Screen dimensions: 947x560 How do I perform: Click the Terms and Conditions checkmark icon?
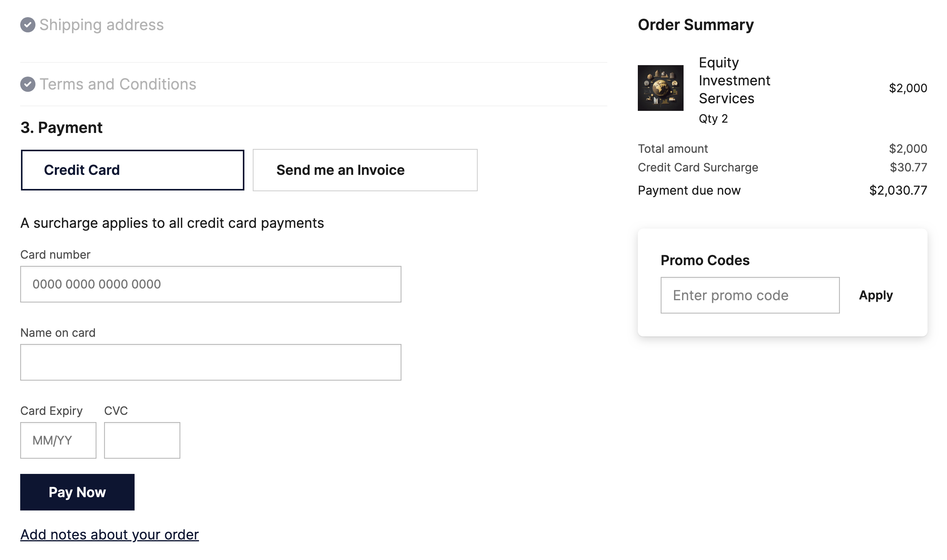pos(27,84)
